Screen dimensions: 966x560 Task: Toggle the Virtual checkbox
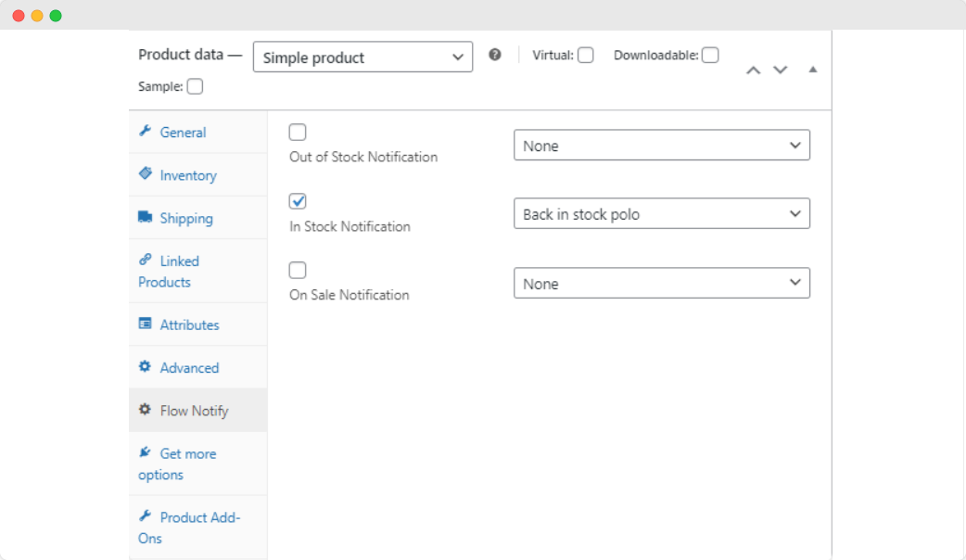coord(585,55)
